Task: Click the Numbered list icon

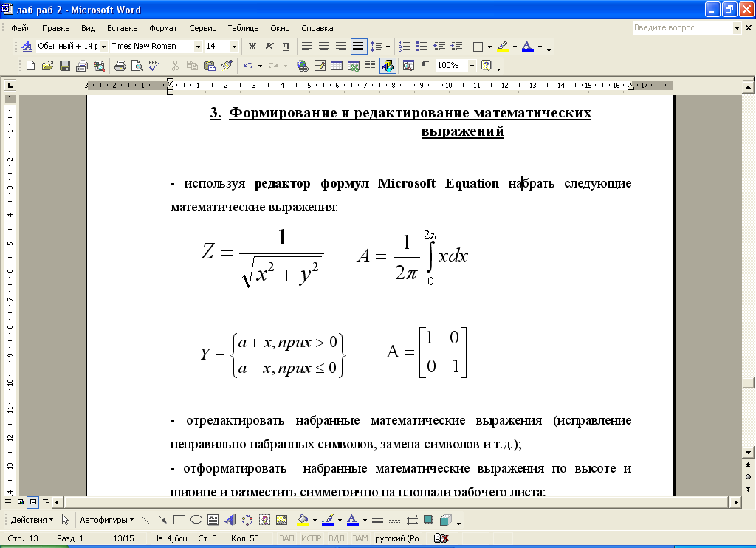Action: point(405,47)
